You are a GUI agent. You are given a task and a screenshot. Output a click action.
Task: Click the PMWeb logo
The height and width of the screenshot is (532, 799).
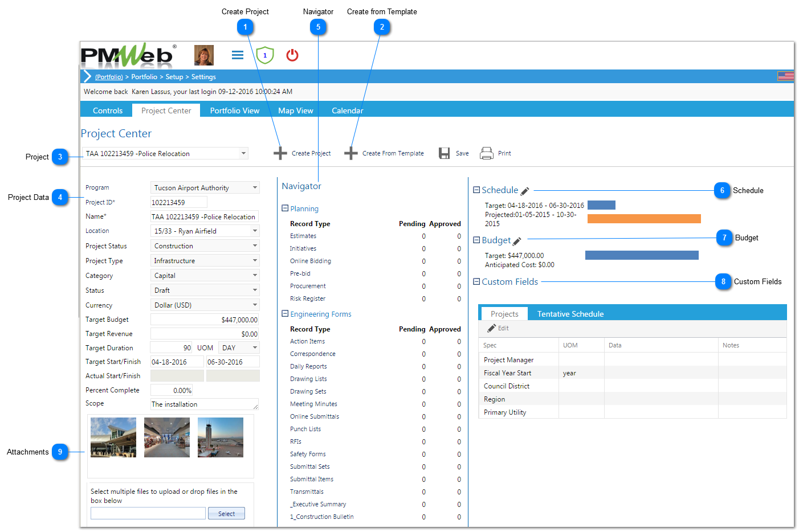[128, 55]
